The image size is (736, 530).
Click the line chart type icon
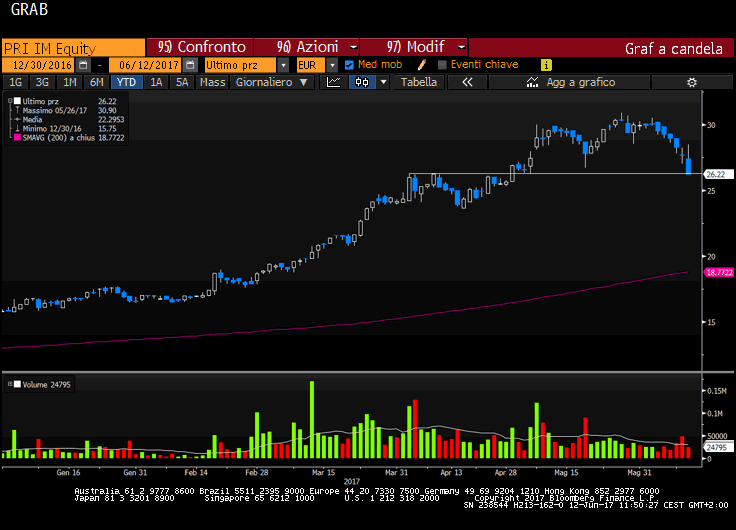coord(335,82)
